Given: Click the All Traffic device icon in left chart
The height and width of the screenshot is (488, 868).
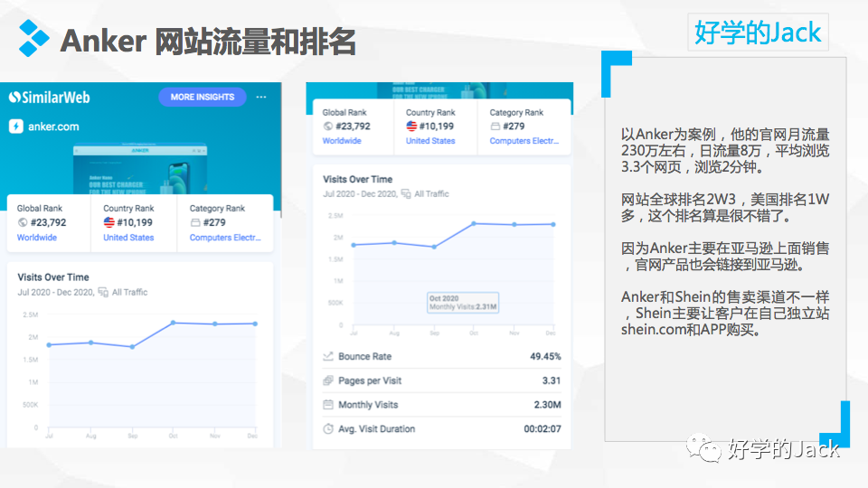Looking at the screenshot, I should (x=103, y=292).
